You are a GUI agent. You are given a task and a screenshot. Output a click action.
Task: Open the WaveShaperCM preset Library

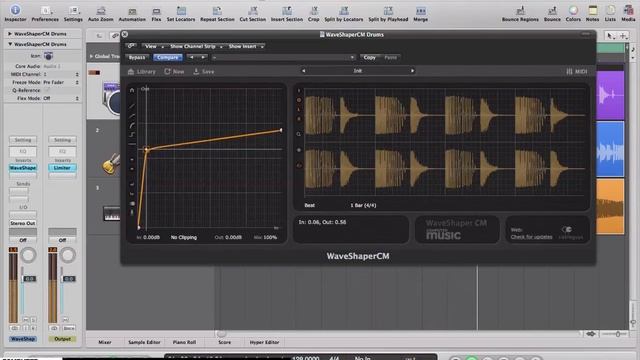coord(142,71)
